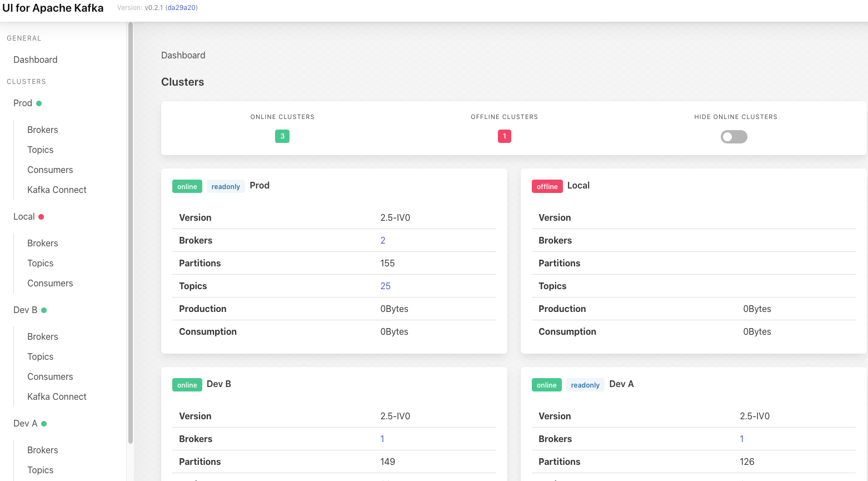Enable the Hide Online Clusters toggle

[x=734, y=136]
